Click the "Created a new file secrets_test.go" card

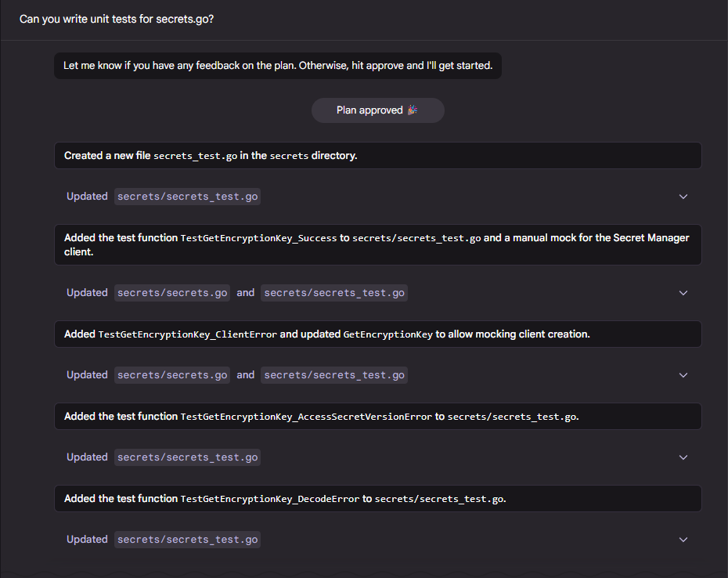pos(377,155)
